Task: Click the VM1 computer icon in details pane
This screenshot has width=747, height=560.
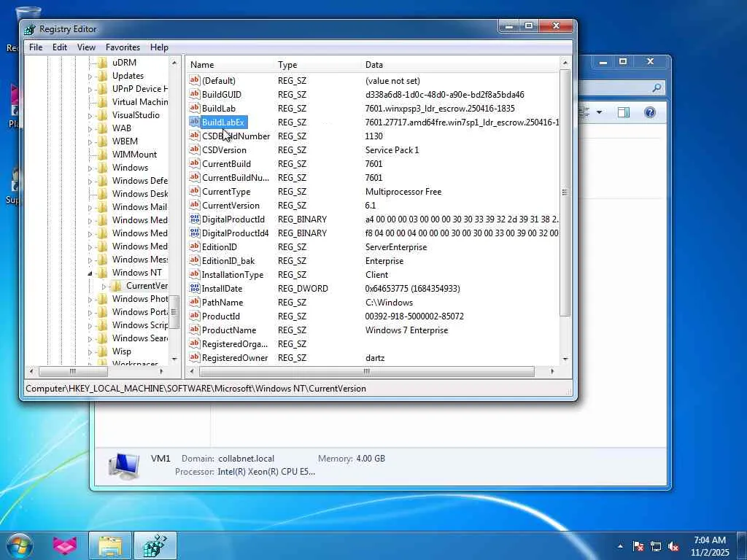Action: coord(124,466)
